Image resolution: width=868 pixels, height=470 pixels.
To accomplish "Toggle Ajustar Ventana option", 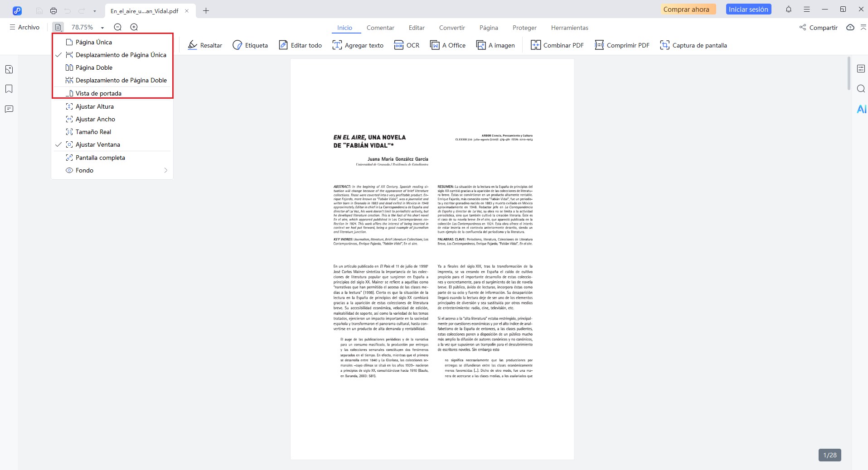I will [112, 144].
